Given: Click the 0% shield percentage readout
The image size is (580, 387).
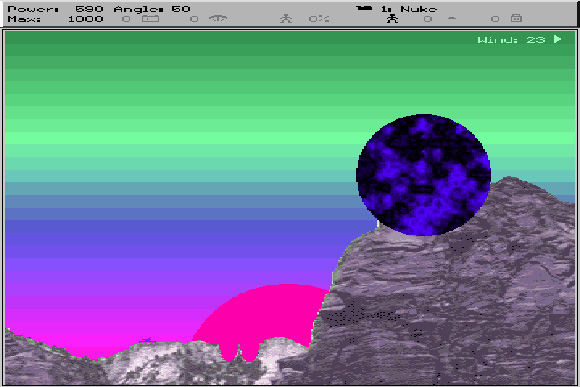Looking at the screenshot, I should (319, 18).
